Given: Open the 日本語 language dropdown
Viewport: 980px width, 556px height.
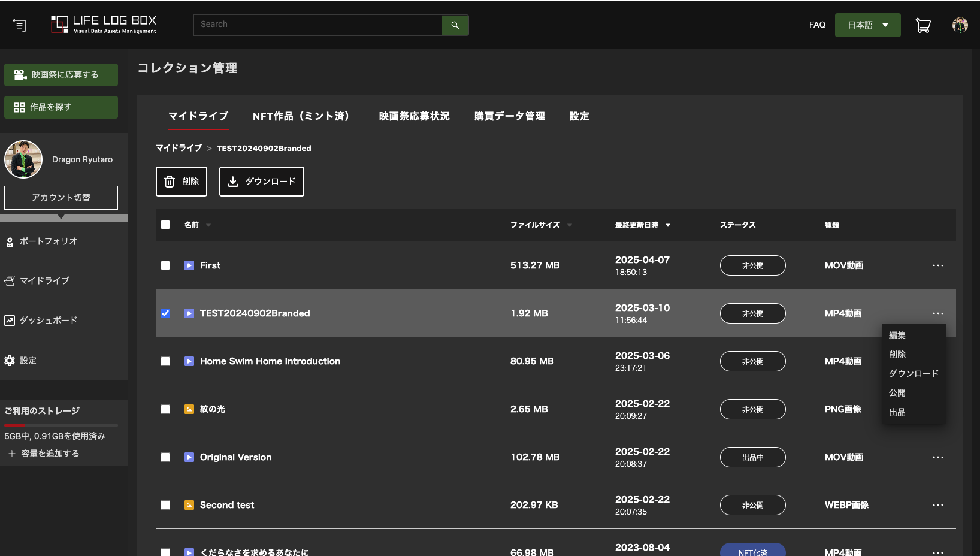Looking at the screenshot, I should [x=867, y=25].
